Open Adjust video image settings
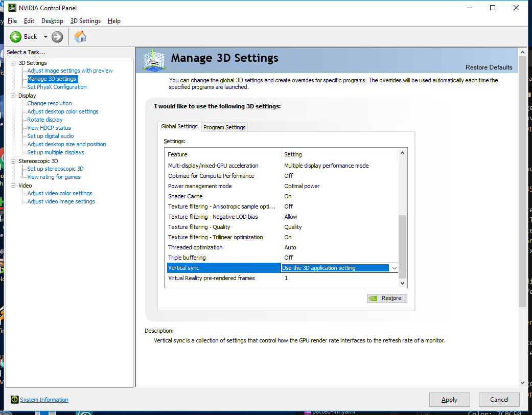The height and width of the screenshot is (415, 532). pyautogui.click(x=61, y=201)
